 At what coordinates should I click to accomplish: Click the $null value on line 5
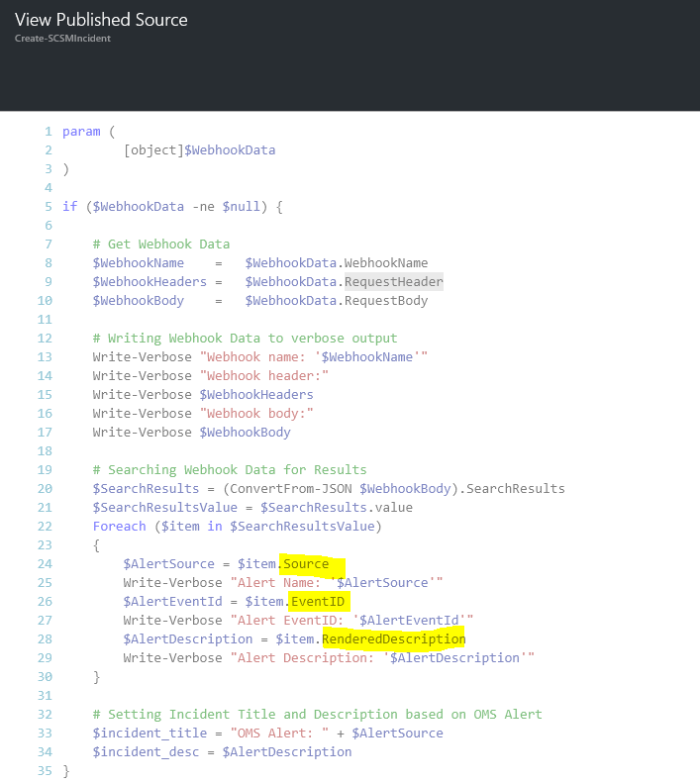(242, 207)
